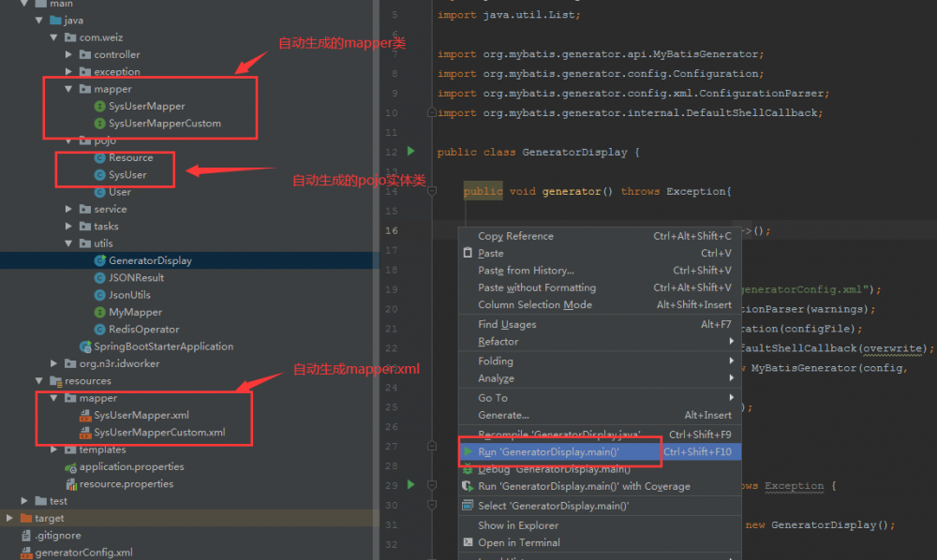Click the Select main() configuration icon

coord(468,506)
